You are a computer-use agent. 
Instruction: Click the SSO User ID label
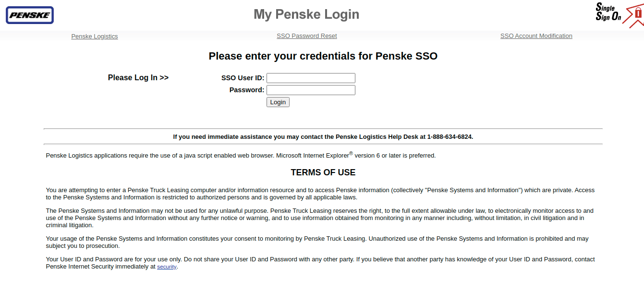point(243,78)
